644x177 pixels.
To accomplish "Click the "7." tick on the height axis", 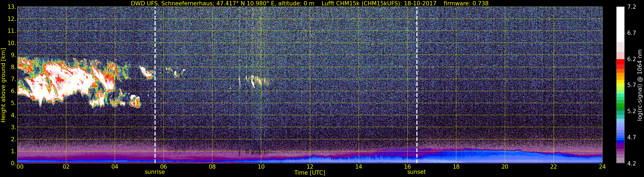I will click(x=13, y=79).
